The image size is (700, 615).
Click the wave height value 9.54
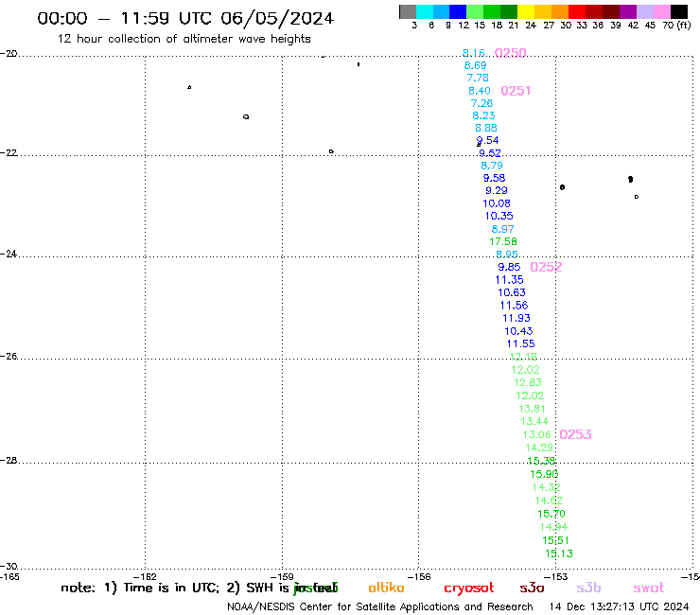click(487, 141)
